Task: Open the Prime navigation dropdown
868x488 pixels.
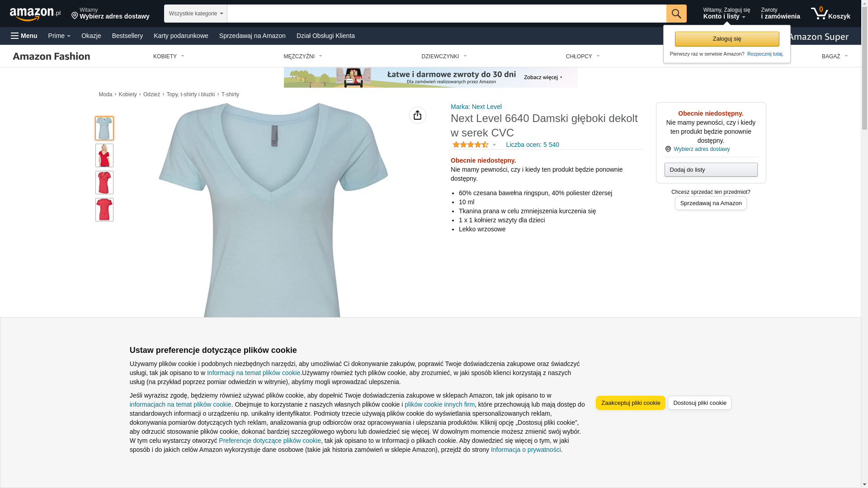Action: 59,36
